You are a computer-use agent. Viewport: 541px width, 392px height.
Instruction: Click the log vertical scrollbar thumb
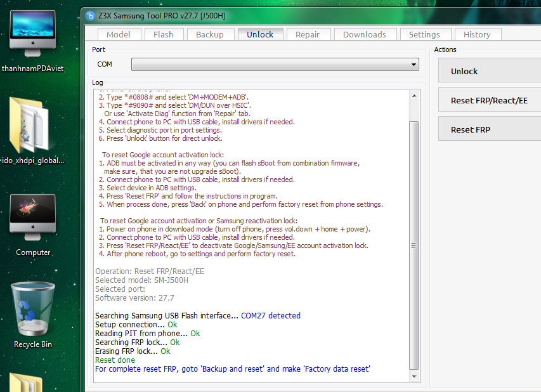click(414, 245)
